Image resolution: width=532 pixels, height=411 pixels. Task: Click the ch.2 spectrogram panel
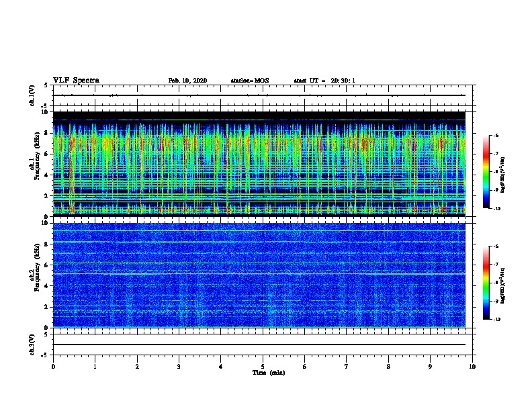259,275
